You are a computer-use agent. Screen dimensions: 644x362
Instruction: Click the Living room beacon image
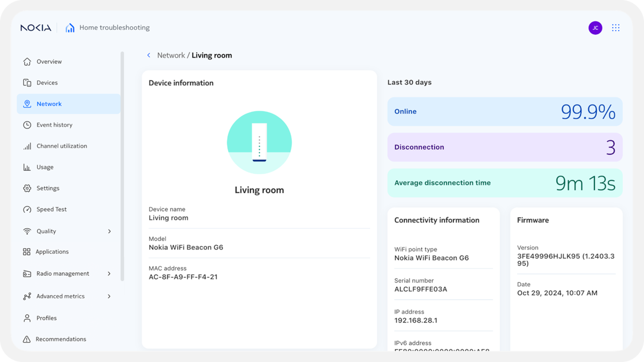[259, 143]
